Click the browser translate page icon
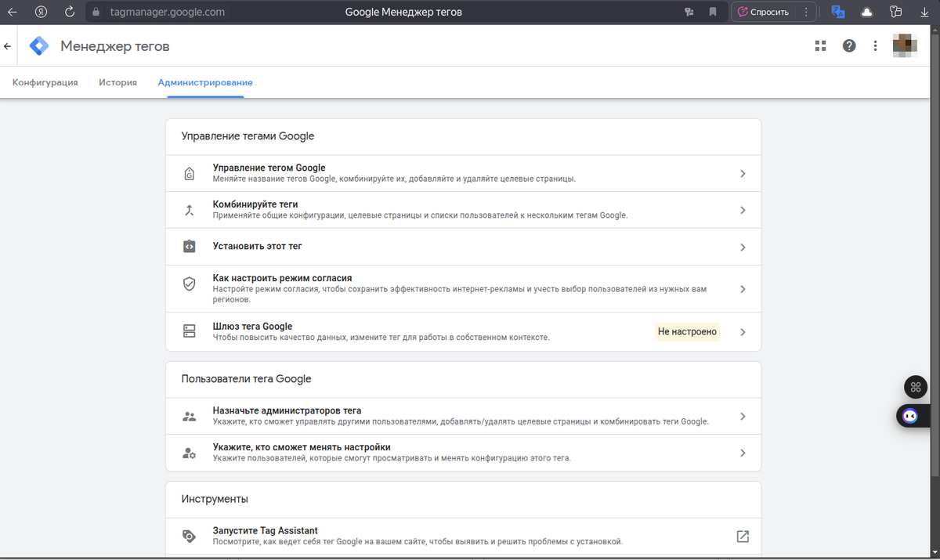The height and width of the screenshot is (560, 940). click(838, 12)
